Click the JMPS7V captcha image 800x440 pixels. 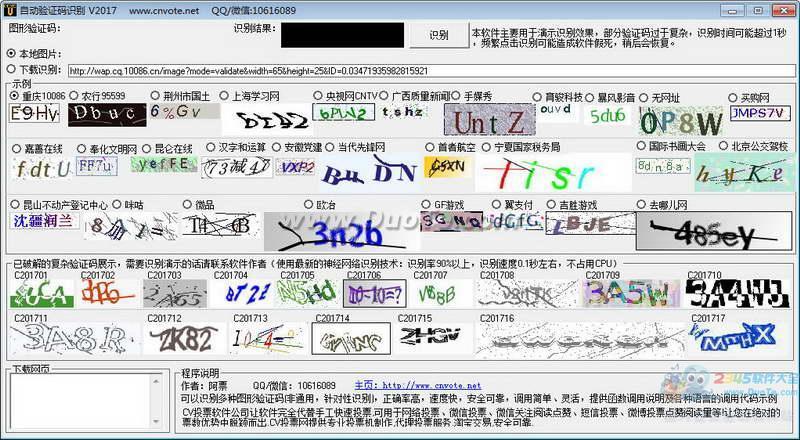(760, 113)
